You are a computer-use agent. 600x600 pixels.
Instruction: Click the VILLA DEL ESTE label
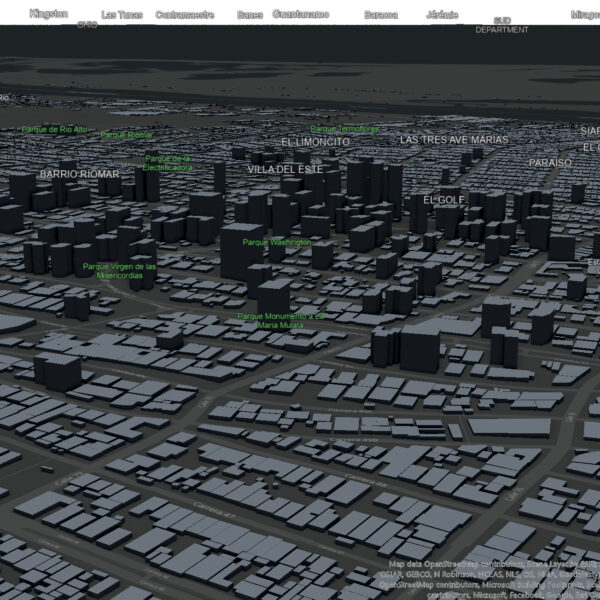[285, 169]
